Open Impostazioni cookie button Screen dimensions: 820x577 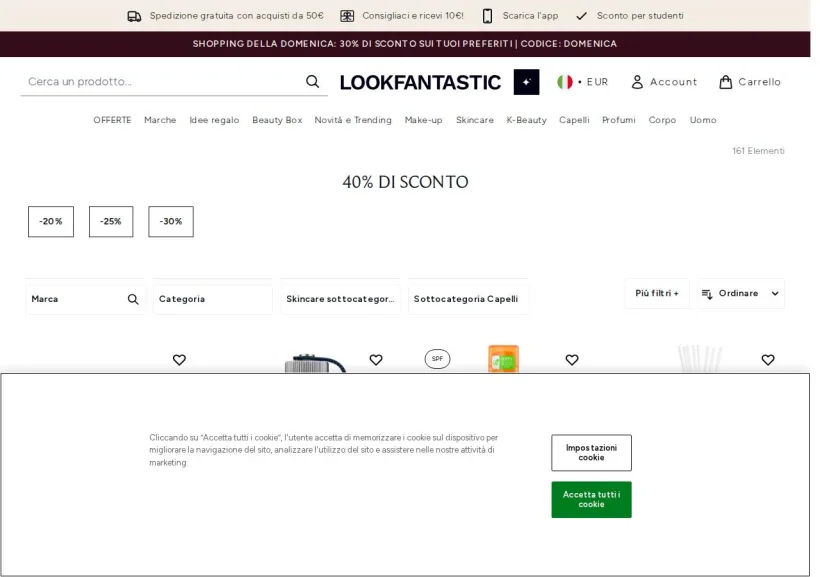point(591,452)
